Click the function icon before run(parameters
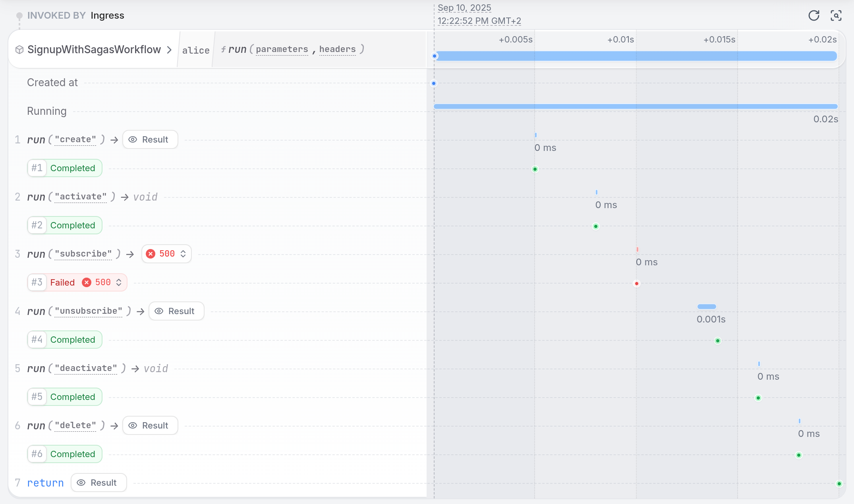 click(x=224, y=49)
